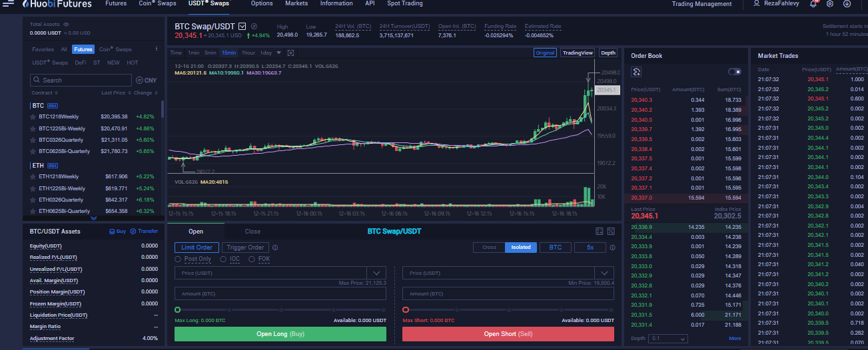Toggle total assets visibility eye icon
This screenshot has width=868, height=350.
(x=66, y=24)
